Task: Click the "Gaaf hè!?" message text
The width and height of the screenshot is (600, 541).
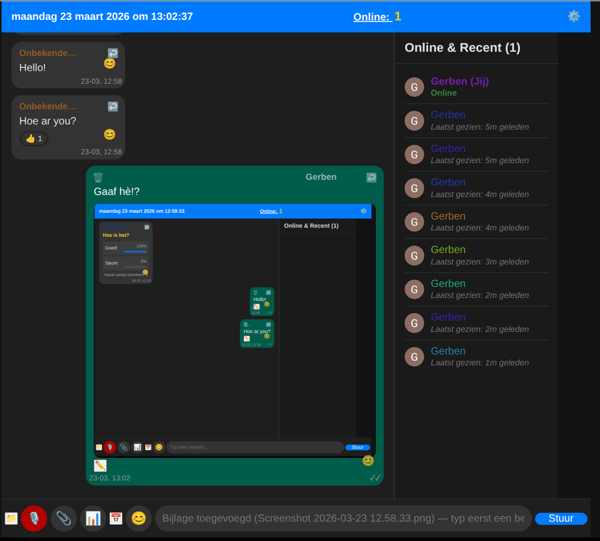Action: (x=117, y=191)
